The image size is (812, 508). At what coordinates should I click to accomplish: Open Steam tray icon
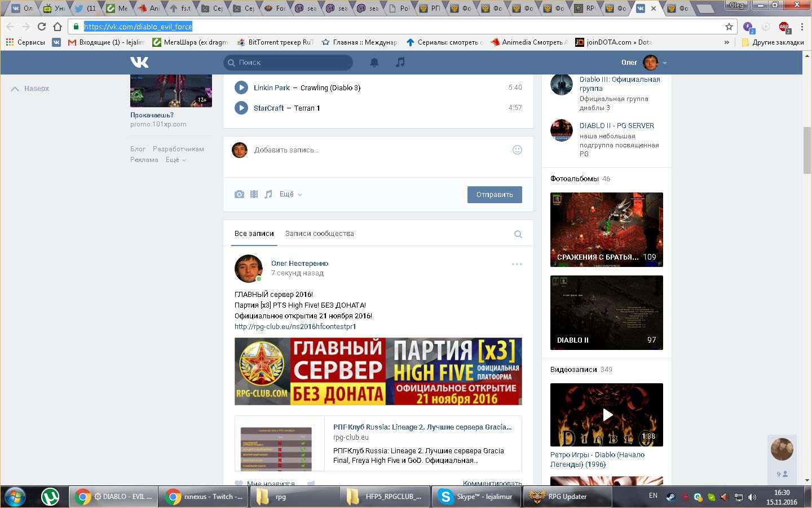[x=670, y=497]
